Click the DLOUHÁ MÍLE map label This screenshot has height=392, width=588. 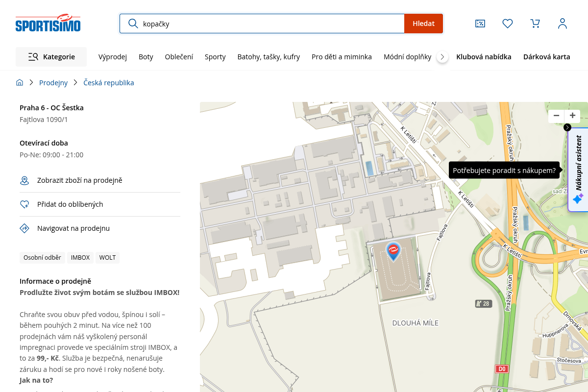[416, 323]
